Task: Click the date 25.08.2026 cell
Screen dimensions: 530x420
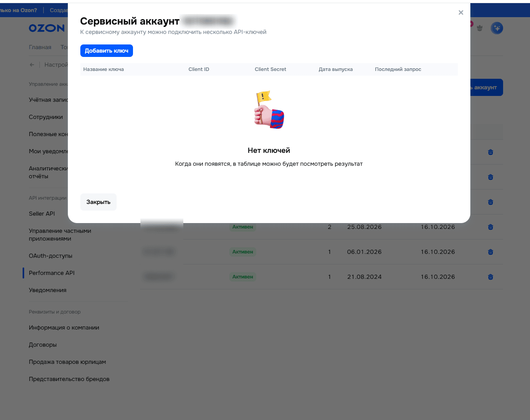Action: pos(364,227)
